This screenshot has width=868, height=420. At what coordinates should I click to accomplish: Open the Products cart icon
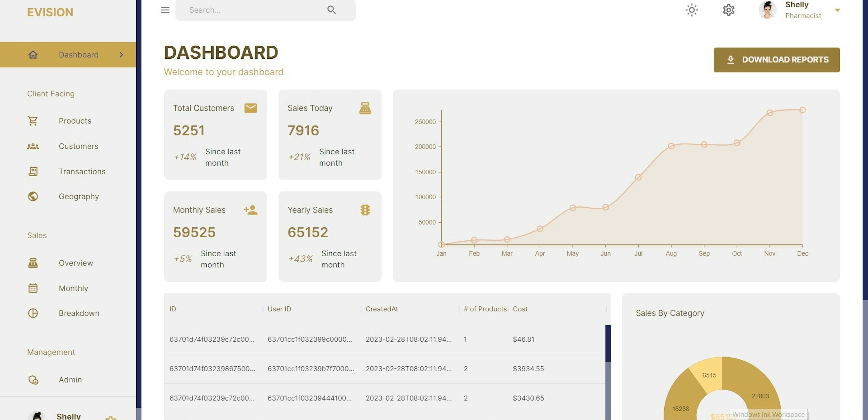pyautogui.click(x=33, y=121)
